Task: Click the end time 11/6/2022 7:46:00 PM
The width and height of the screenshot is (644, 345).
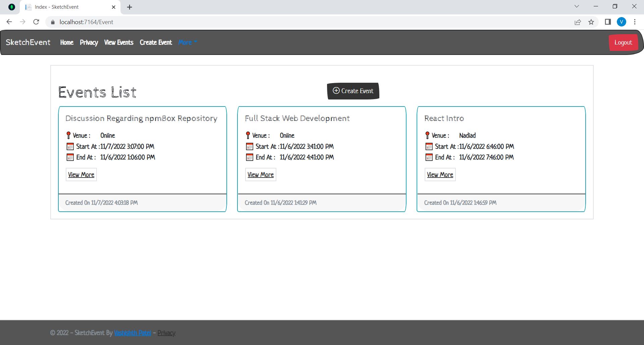Action: pyautogui.click(x=486, y=157)
